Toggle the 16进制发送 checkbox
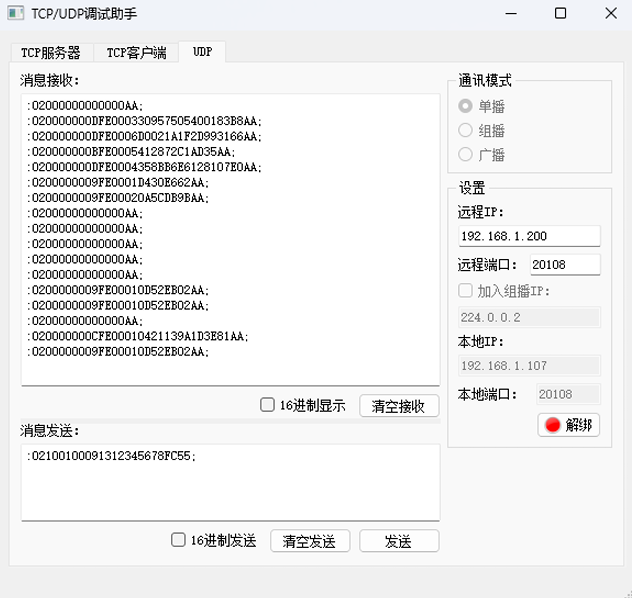The width and height of the screenshot is (632, 599). click(x=179, y=540)
